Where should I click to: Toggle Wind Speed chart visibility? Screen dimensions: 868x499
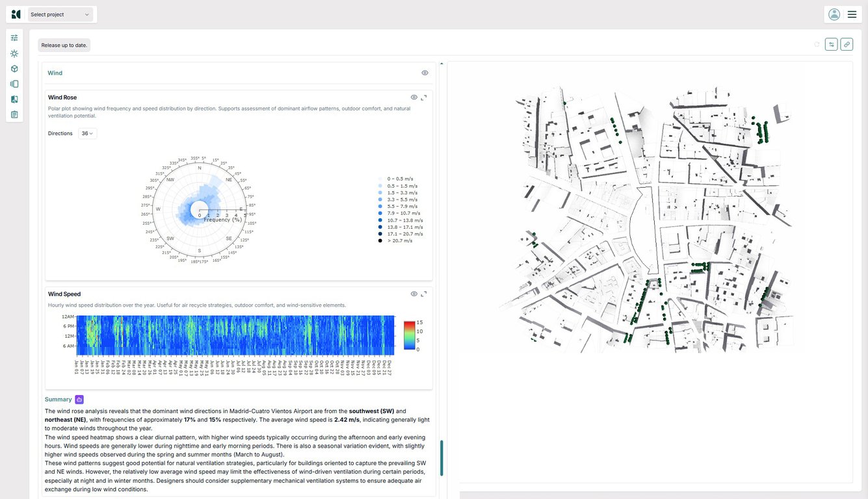click(414, 294)
